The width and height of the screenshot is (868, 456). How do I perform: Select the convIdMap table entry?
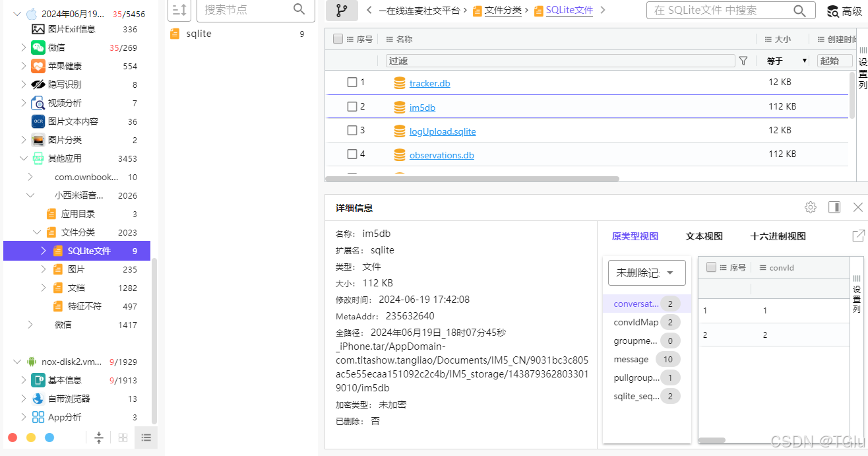(646, 322)
